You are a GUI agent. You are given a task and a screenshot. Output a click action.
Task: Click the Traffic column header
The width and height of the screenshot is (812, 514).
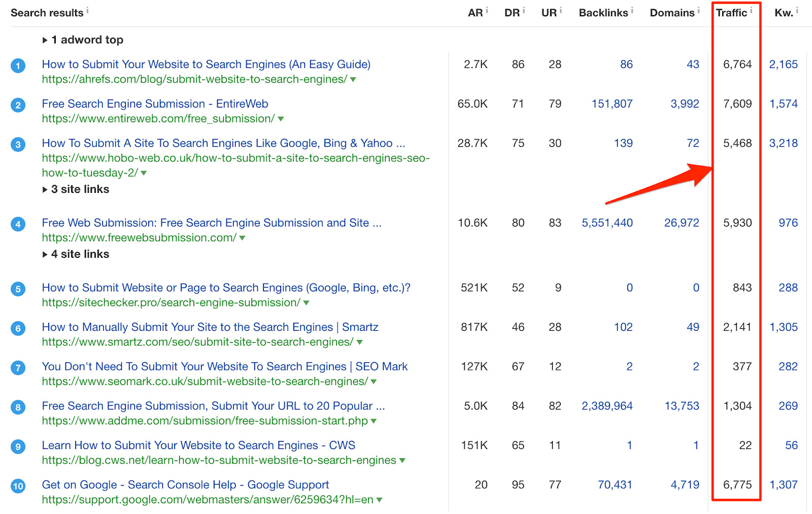(x=732, y=13)
